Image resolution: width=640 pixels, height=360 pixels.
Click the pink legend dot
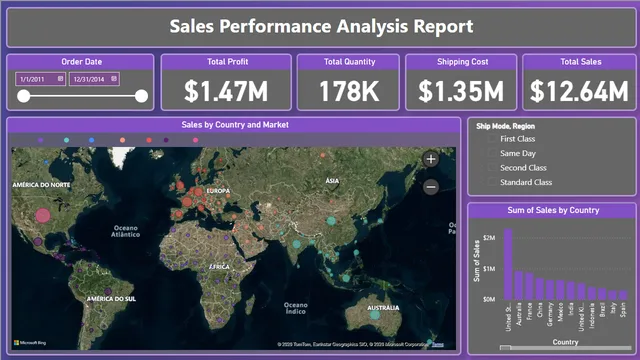coord(196,140)
